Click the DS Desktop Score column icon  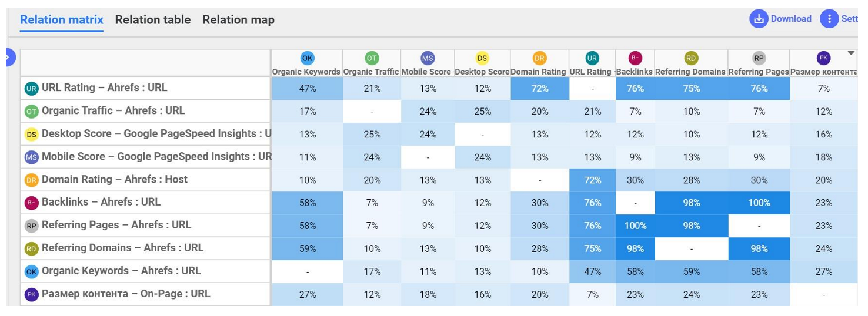(482, 58)
